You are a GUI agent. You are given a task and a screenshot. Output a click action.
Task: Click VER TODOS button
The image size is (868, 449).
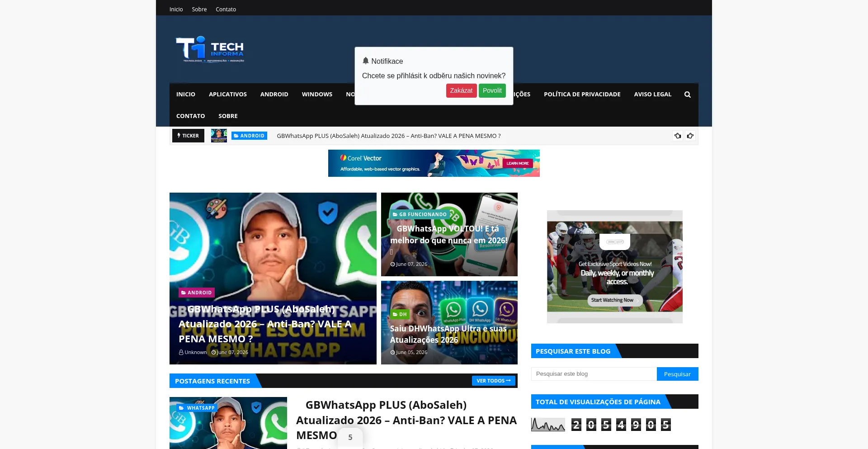(493, 381)
